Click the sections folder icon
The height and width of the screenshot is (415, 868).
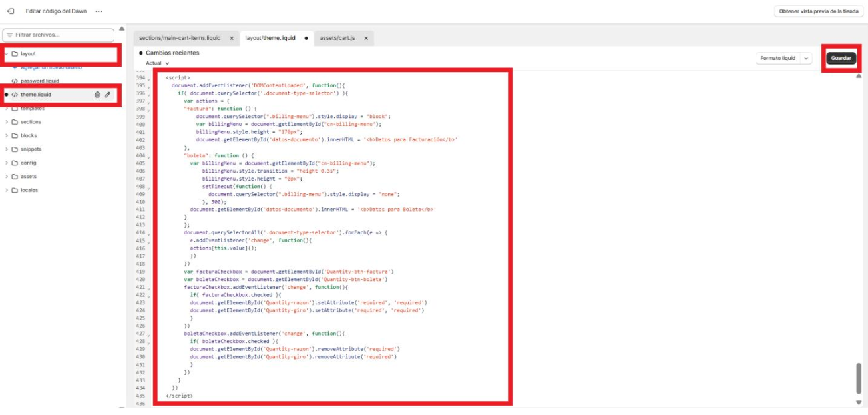pos(15,122)
